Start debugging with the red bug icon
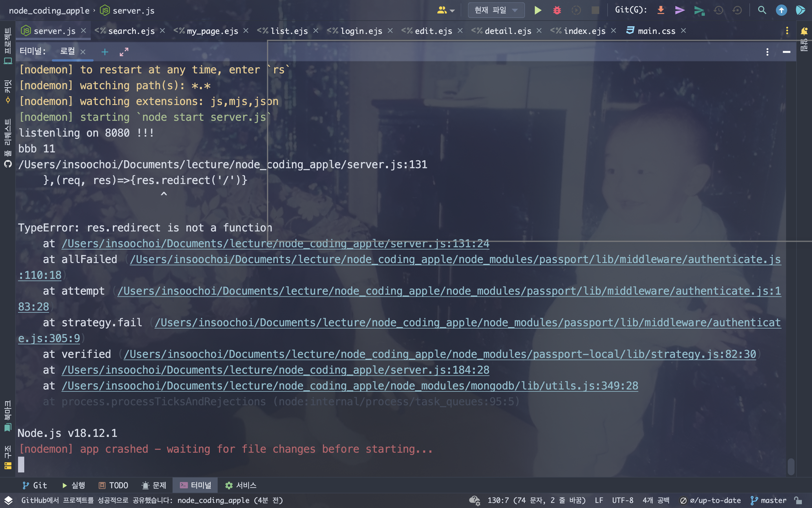The image size is (812, 508). (557, 10)
